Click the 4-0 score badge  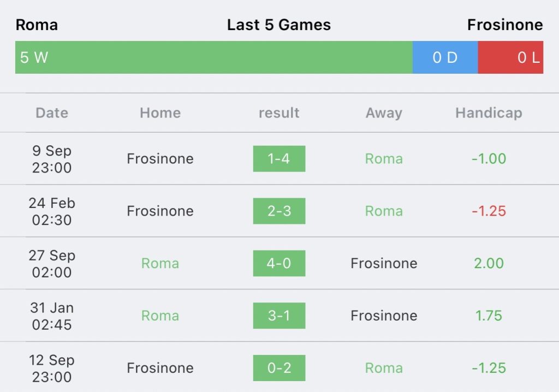[279, 264]
